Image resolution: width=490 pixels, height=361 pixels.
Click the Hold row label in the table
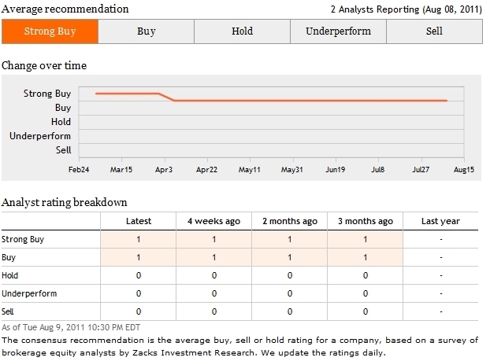tap(10, 276)
